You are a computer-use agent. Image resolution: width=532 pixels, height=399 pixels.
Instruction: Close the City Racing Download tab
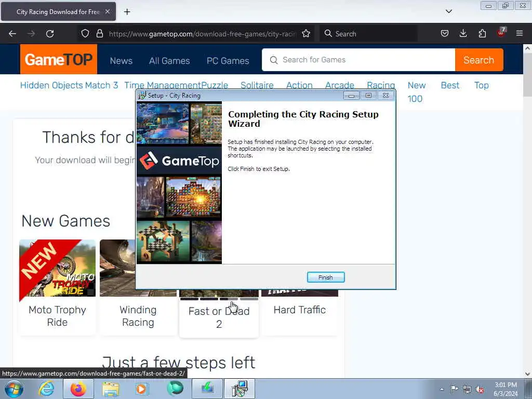point(107,11)
